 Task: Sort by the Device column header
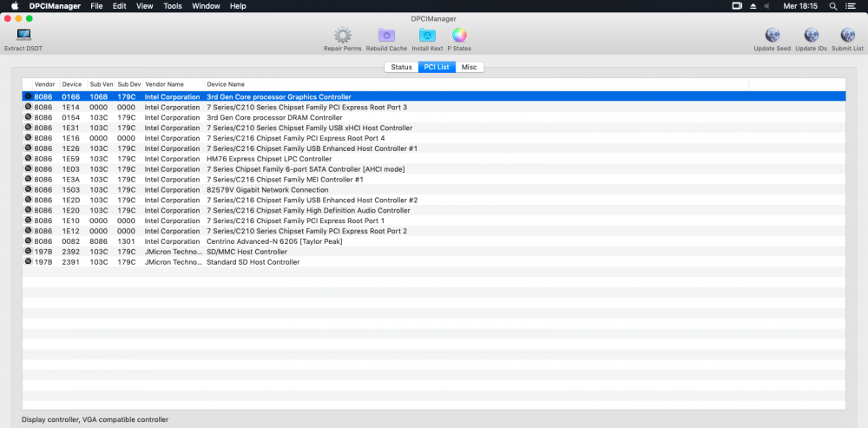click(74, 84)
